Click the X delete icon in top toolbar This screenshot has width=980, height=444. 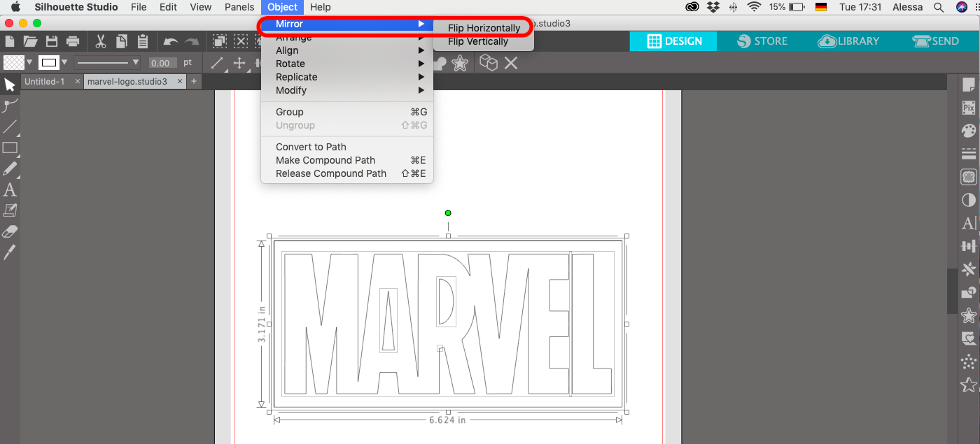coord(511,64)
